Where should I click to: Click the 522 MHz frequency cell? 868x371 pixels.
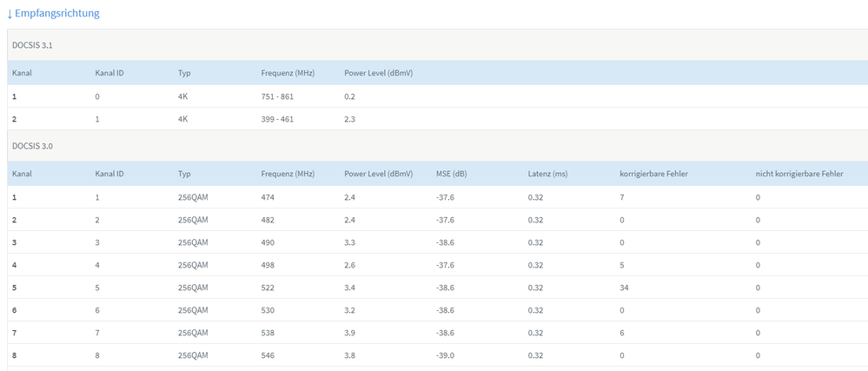point(268,288)
